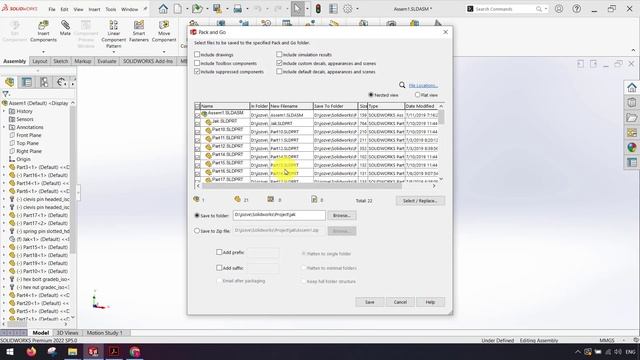Click the Windows Start button
Image resolution: width=640 pixels, height=360 pixels.
(x=10, y=351)
